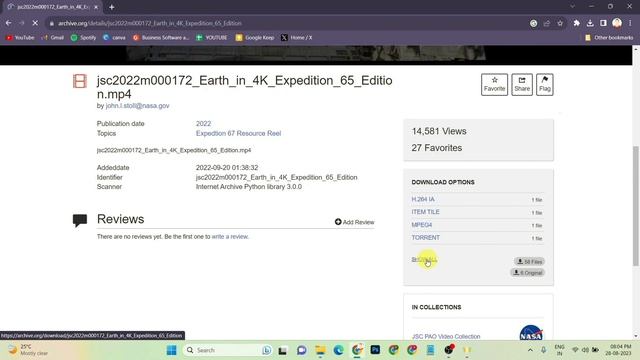Download the H.264 IA option

(423, 199)
